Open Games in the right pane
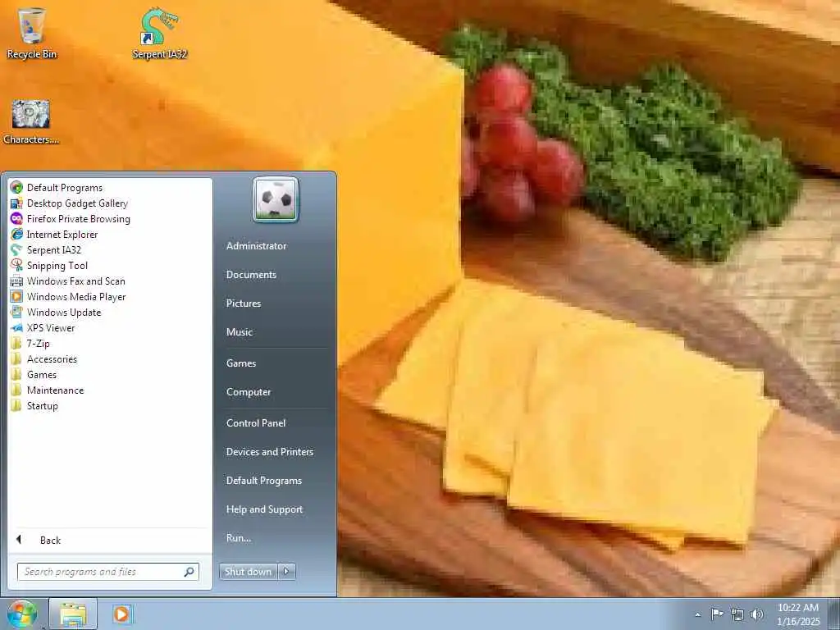The image size is (840, 630). [241, 363]
